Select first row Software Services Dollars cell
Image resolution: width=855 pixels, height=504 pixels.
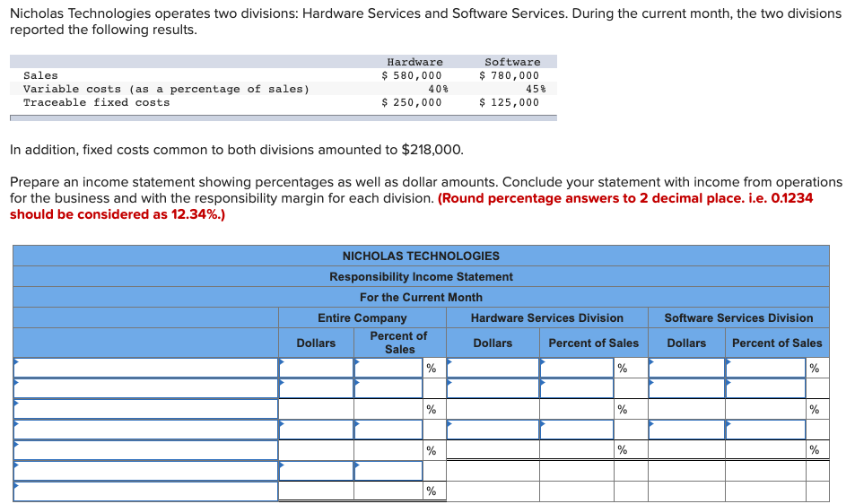(686, 368)
